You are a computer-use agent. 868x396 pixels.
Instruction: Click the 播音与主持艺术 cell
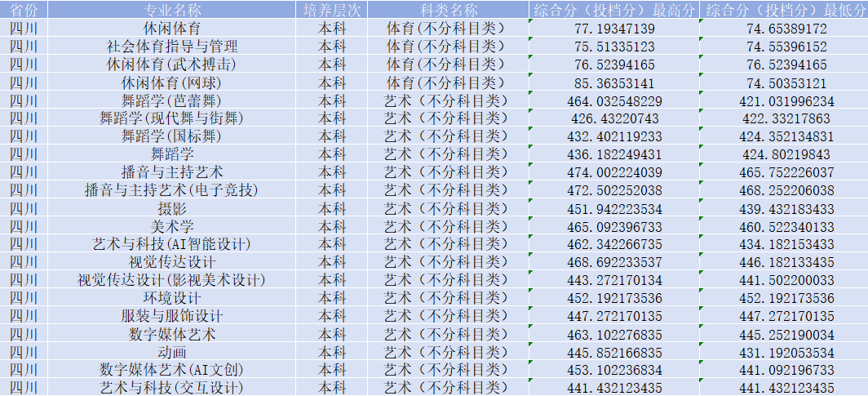[x=172, y=172]
